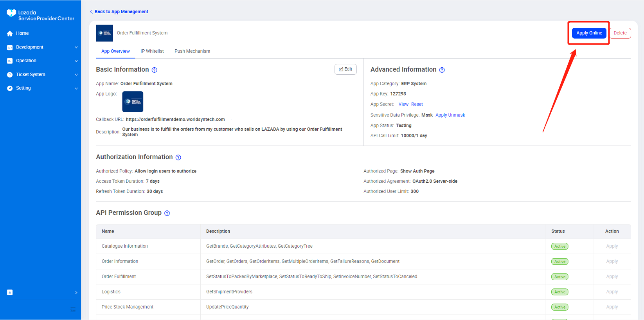Switch to the App Overview tab
This screenshot has height=320, width=644.
click(x=115, y=51)
